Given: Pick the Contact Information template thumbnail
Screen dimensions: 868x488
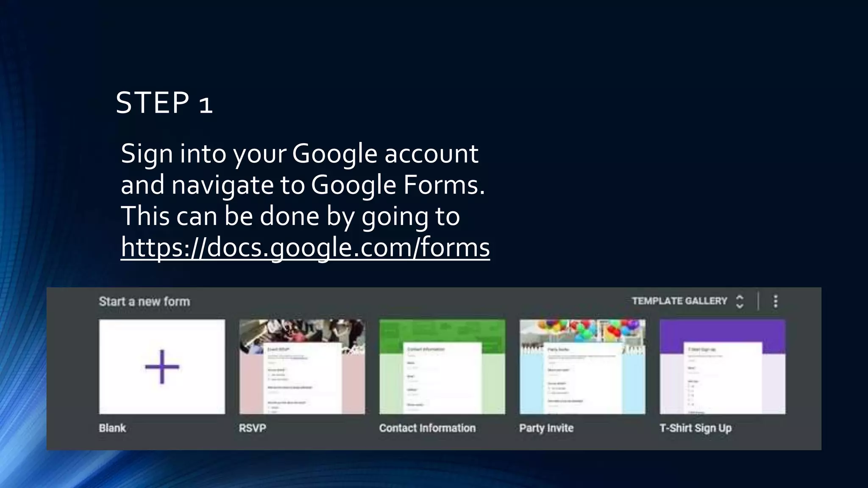Looking at the screenshot, I should 442,366.
